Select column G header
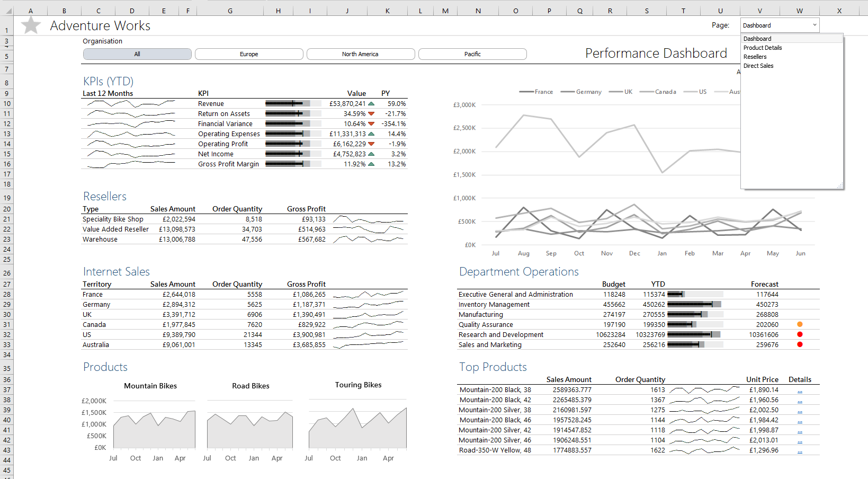The height and width of the screenshot is (479, 868). 230,11
